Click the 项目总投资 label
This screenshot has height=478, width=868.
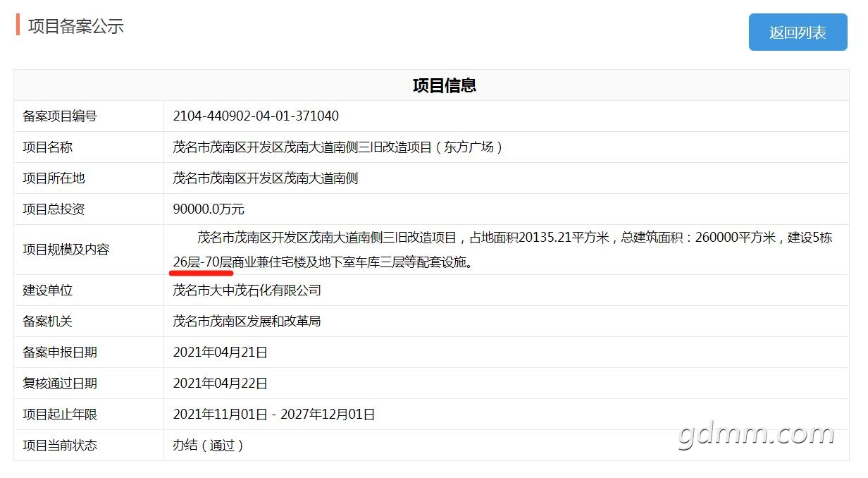tap(54, 209)
